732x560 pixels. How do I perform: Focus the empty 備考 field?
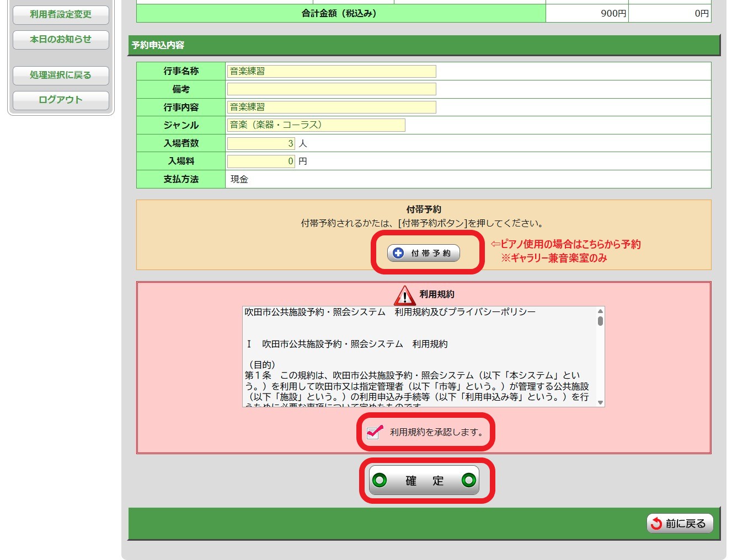click(x=331, y=89)
